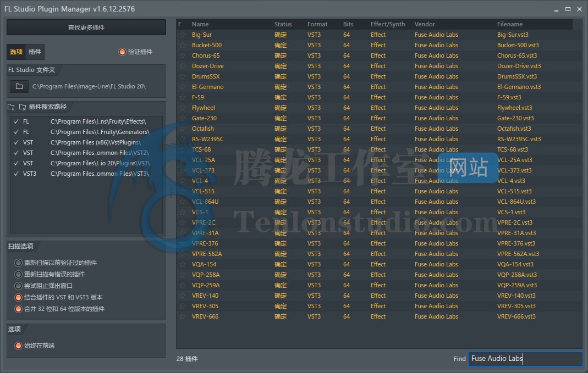
Task: Click the Find search field
Action: 525,359
